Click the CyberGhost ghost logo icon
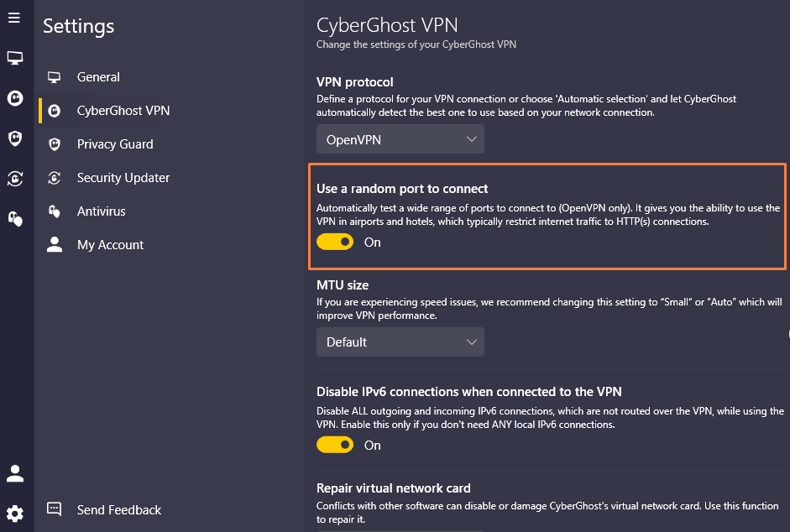This screenshot has width=790, height=532. (x=14, y=98)
